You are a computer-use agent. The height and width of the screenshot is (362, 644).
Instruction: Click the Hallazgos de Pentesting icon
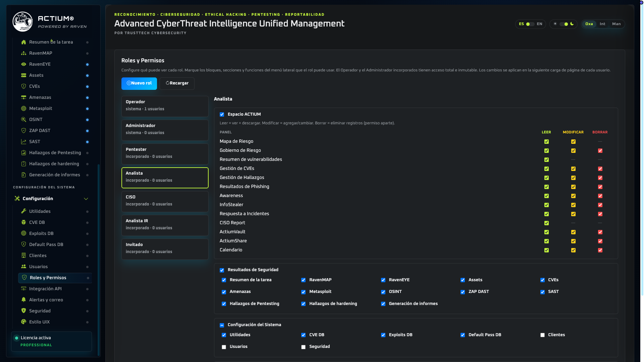23,153
